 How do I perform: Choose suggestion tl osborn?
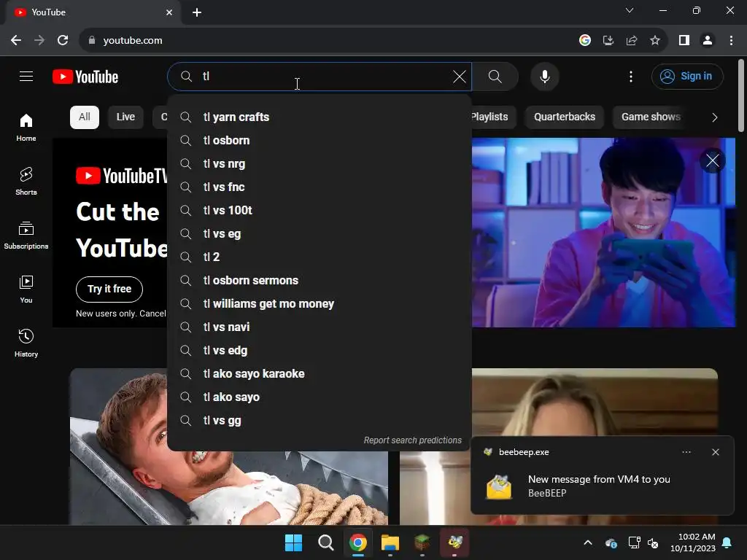pyautogui.click(x=320, y=141)
